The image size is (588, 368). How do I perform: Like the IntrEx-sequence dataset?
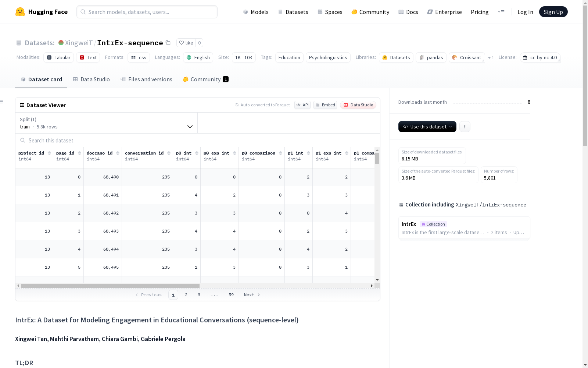point(186,43)
